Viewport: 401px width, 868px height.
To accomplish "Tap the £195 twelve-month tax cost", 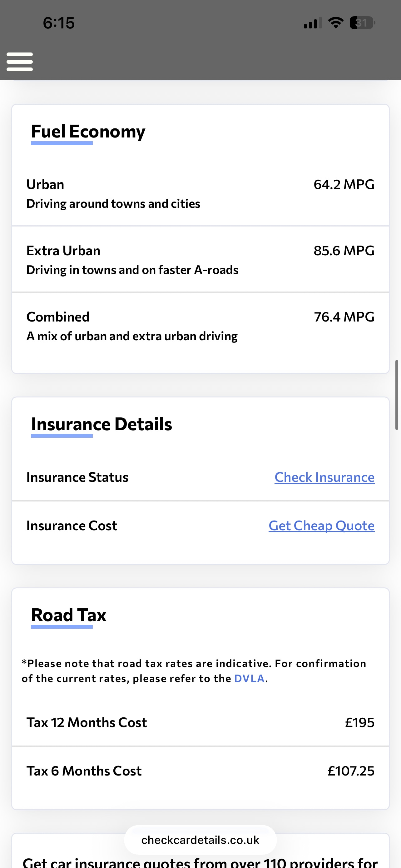I will point(359,722).
